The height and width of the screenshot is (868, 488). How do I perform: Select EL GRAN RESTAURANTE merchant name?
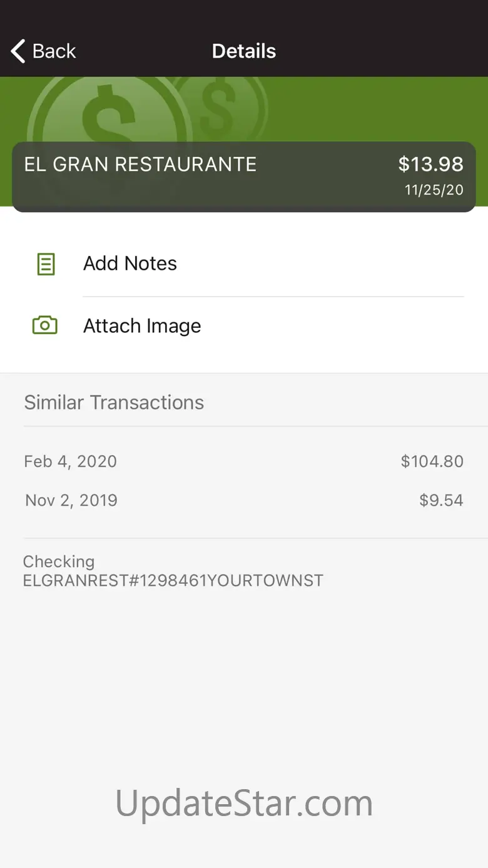pos(140,165)
